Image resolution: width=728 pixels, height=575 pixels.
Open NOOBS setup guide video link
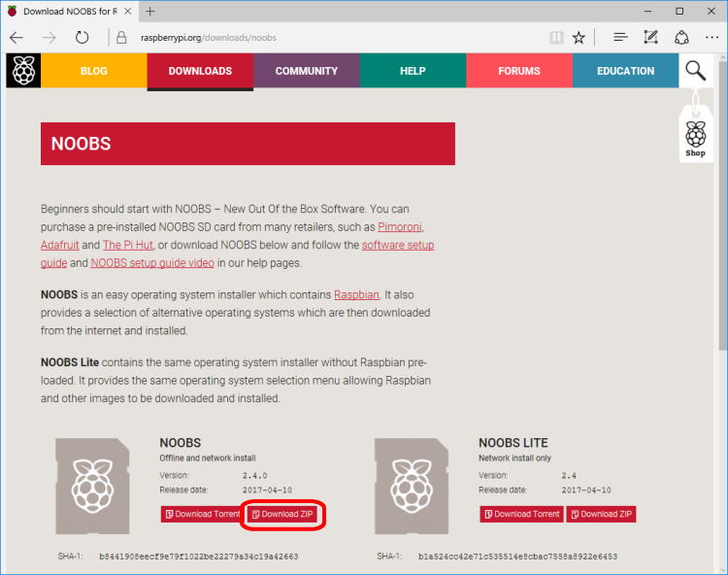pyautogui.click(x=152, y=263)
